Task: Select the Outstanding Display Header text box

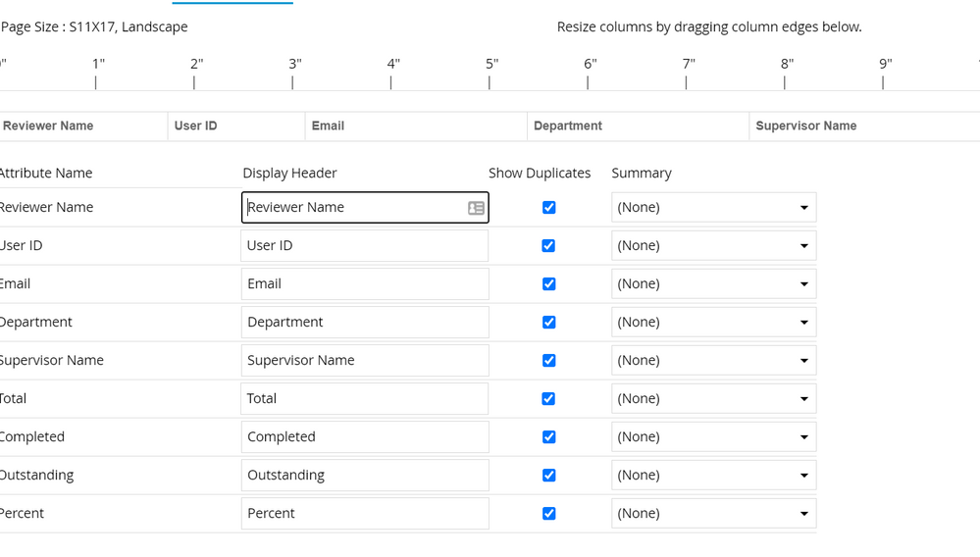Action: click(365, 476)
